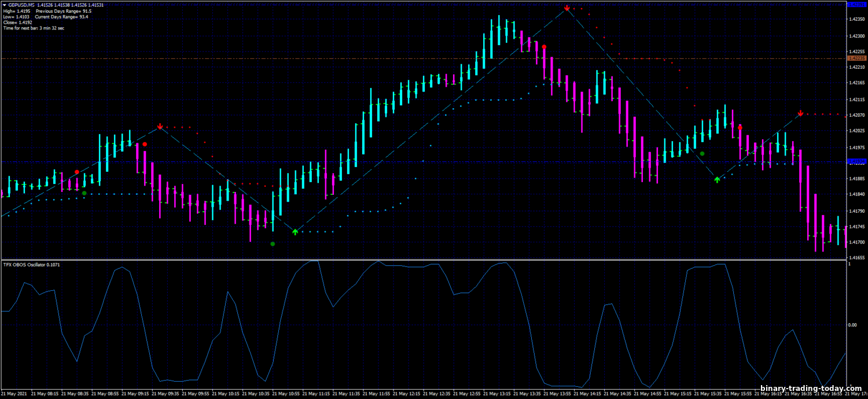Click the '21 May 12:15' time label
The height and width of the screenshot is (399, 868).
(x=406, y=394)
